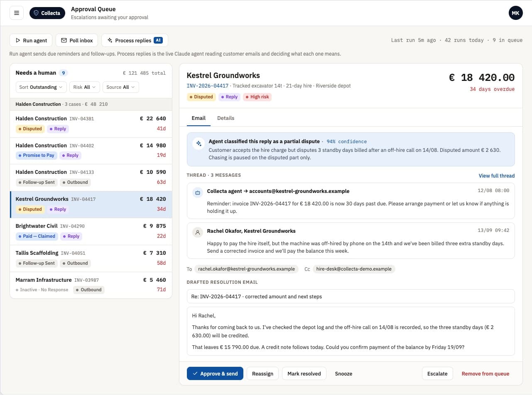Viewport: 532px width, 395px height.
Task: Click into the drafted email body
Action: pyautogui.click(x=351, y=331)
